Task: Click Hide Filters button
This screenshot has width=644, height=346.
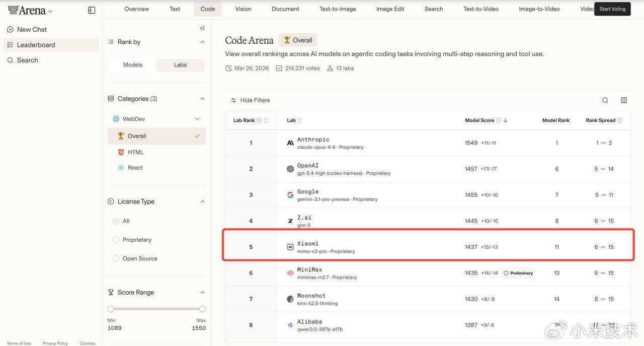Action: click(x=250, y=100)
